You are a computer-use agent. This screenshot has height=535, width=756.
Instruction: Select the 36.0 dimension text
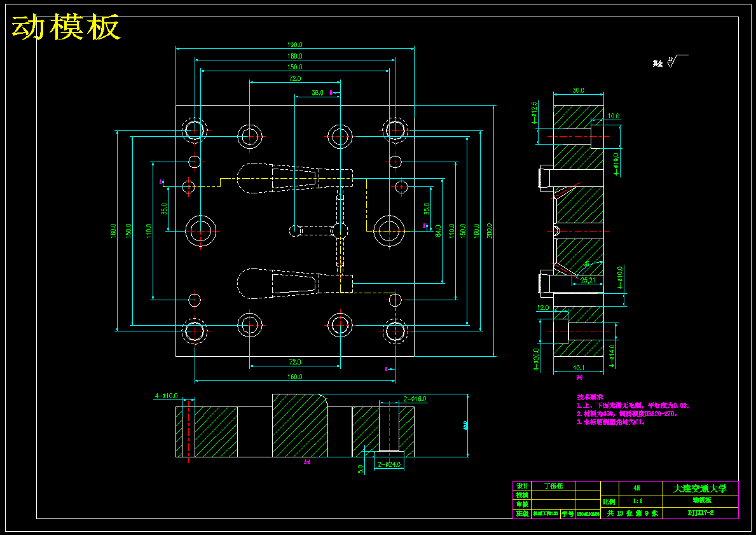point(317,93)
